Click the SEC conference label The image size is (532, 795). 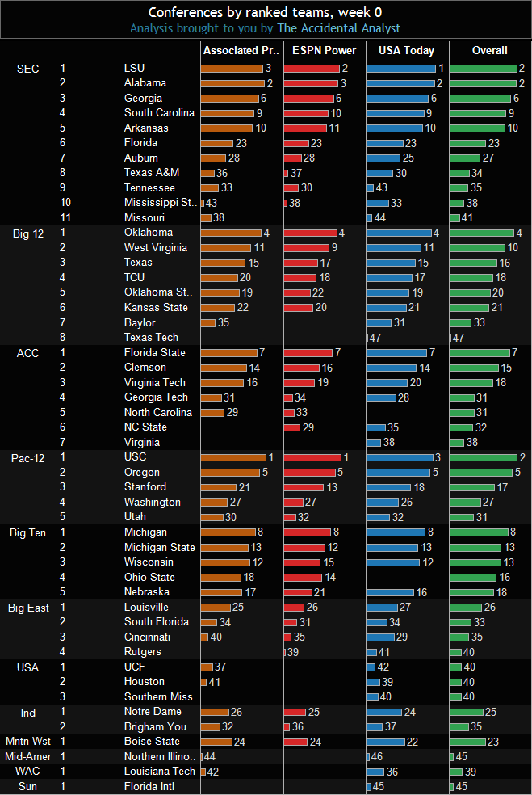27,69
